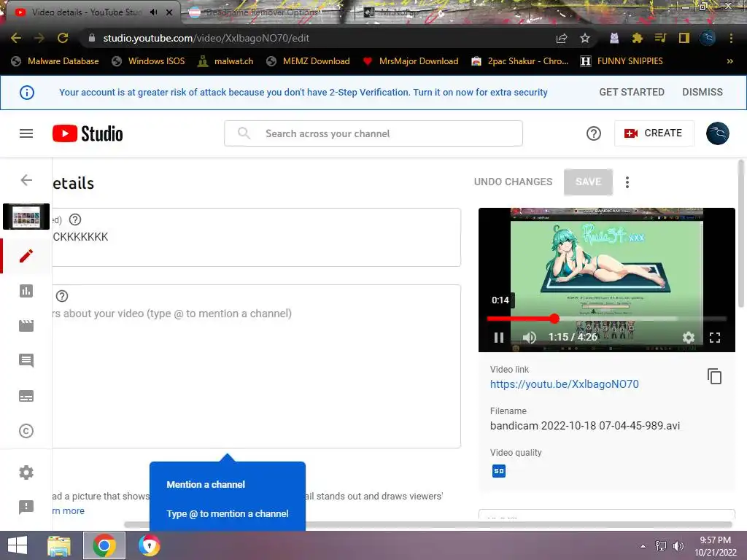This screenshot has width=747, height=560.
Task: Open Copyright icon in sidebar
Action: click(26, 431)
